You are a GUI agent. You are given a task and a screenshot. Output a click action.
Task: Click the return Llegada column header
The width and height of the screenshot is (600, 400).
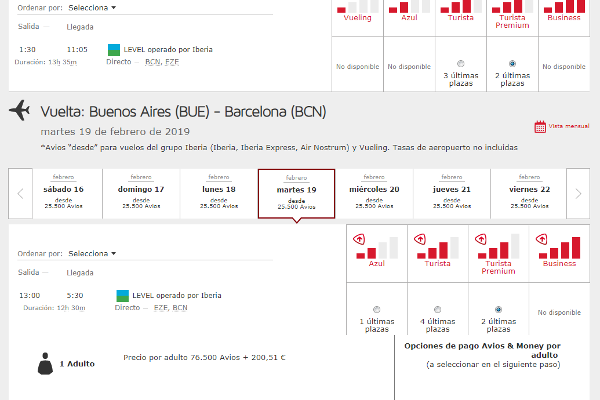click(x=80, y=273)
